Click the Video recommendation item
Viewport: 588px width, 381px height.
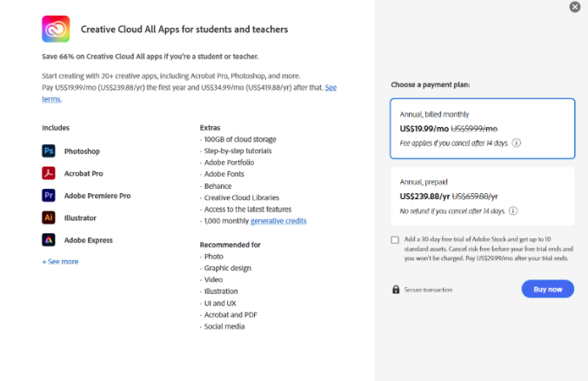213,280
